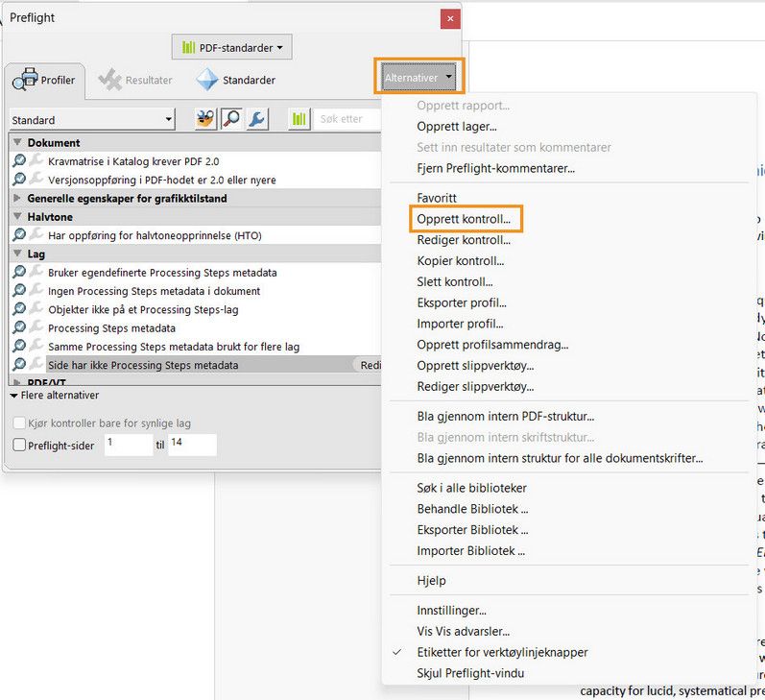
Task: Expand Generelle egenskaper for grafikktilstand group
Action: [17, 198]
